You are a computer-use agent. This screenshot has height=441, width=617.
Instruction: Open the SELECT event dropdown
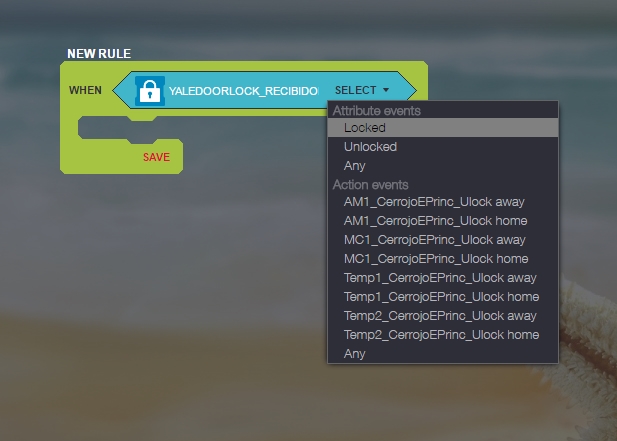coord(362,90)
